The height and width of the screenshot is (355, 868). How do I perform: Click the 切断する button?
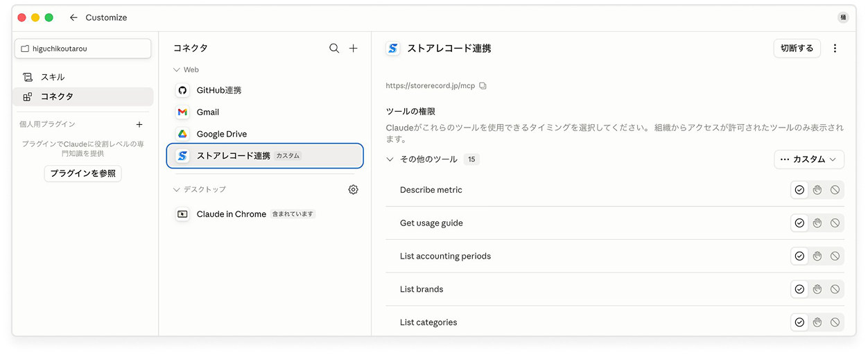pos(797,48)
